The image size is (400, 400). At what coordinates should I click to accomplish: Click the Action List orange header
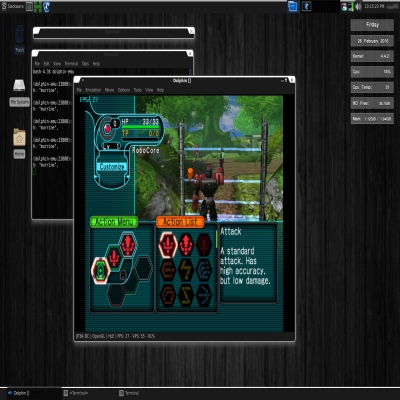pyautogui.click(x=180, y=222)
